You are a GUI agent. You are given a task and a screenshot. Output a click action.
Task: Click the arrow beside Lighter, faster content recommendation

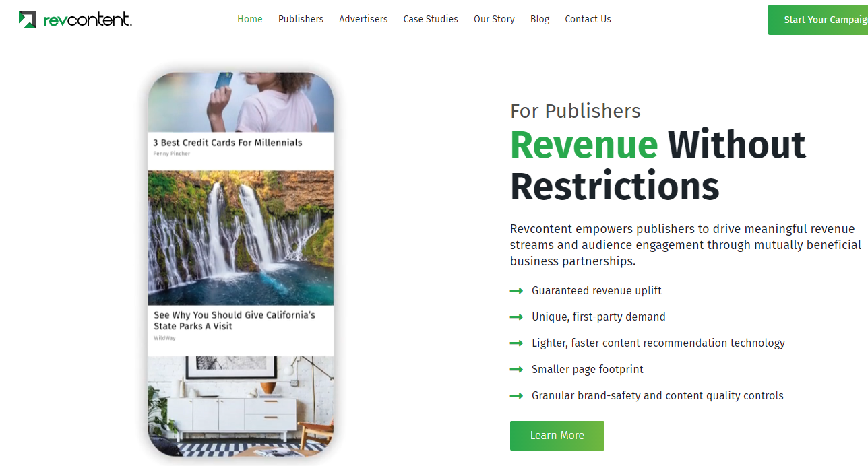(x=517, y=343)
